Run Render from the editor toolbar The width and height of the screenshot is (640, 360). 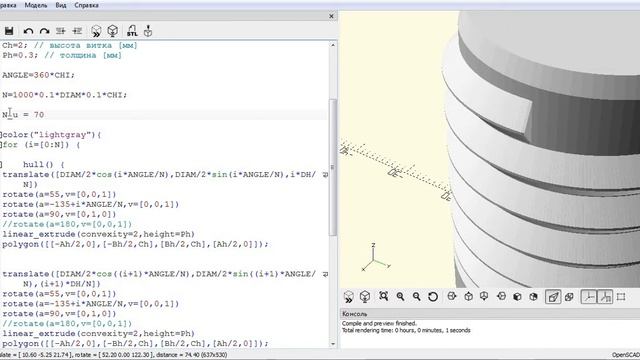(x=113, y=31)
